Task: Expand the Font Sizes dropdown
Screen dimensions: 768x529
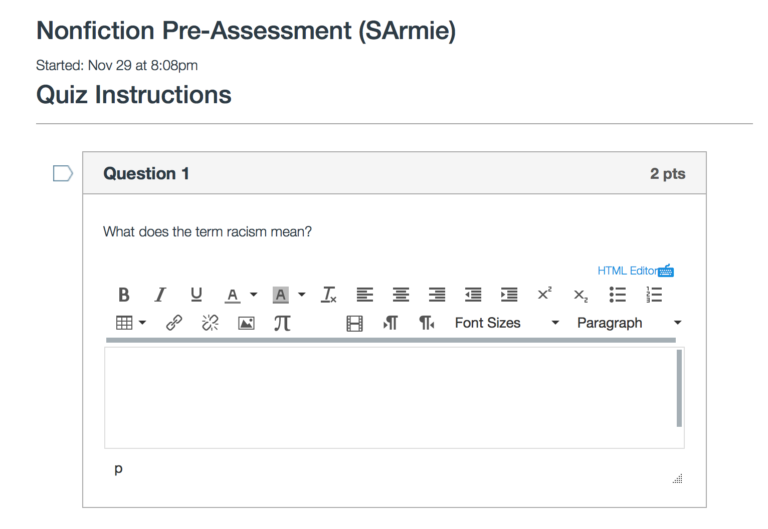Action: pyautogui.click(x=507, y=323)
